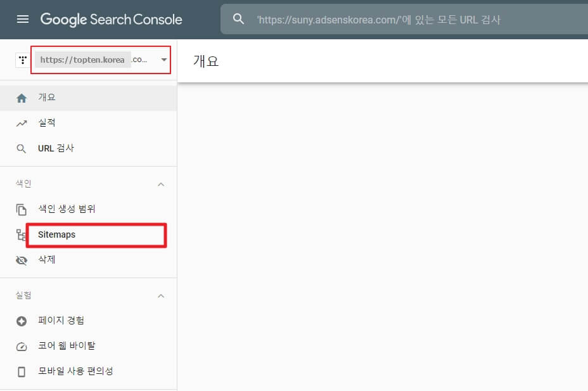Click the plus-circle icon beside 페이지 경험
Viewport: 588px width, 391px height.
coord(22,321)
